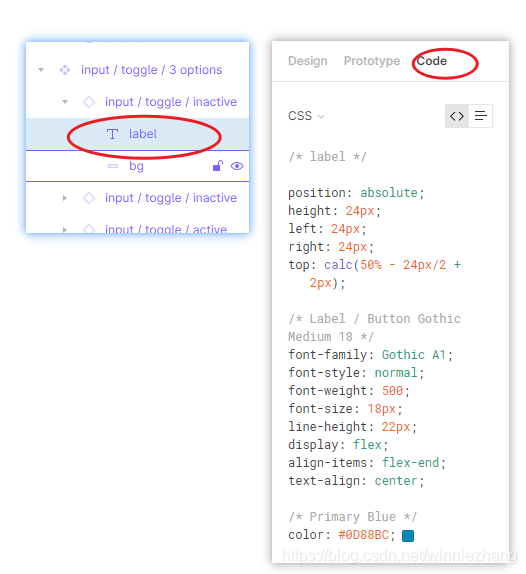Click the position: absolute line
Viewport: 526px width, 574px height.
[x=356, y=193]
